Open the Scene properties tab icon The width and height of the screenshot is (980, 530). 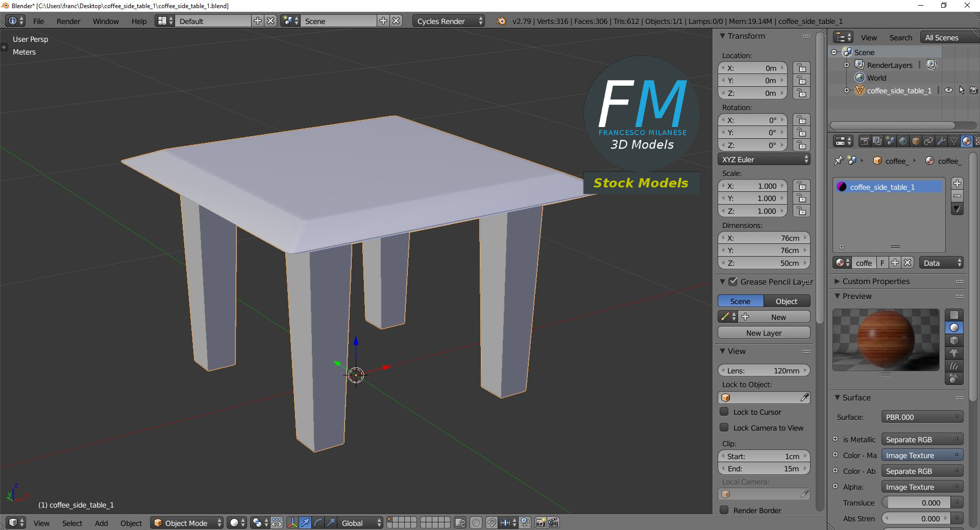[x=890, y=141]
